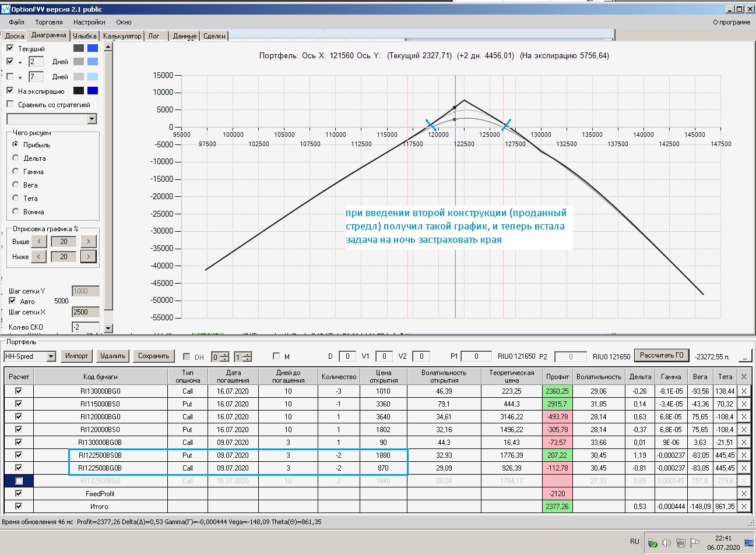756x555 pixels.
Task: Click the DH spinner showing 0
Action: pos(220,357)
